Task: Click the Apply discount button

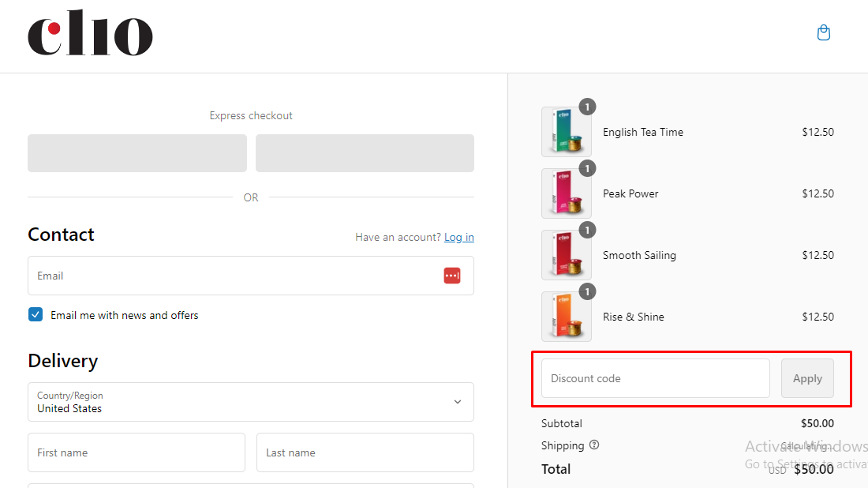Action: [807, 378]
